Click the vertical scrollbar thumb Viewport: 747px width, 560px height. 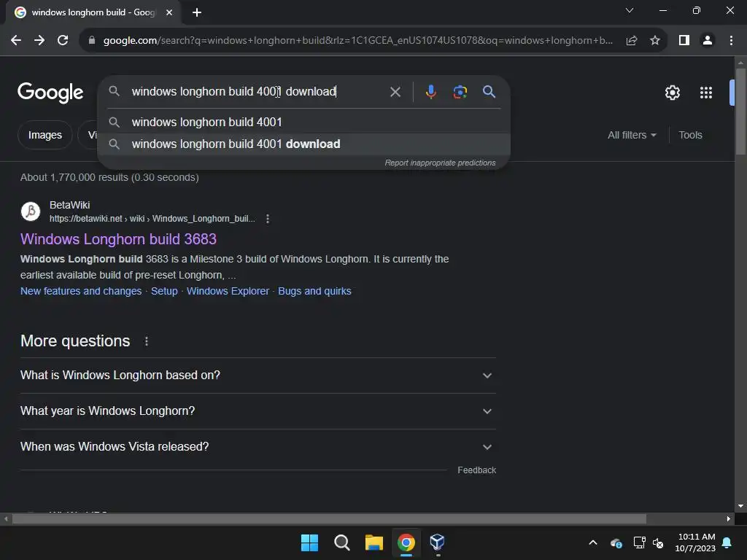740,112
